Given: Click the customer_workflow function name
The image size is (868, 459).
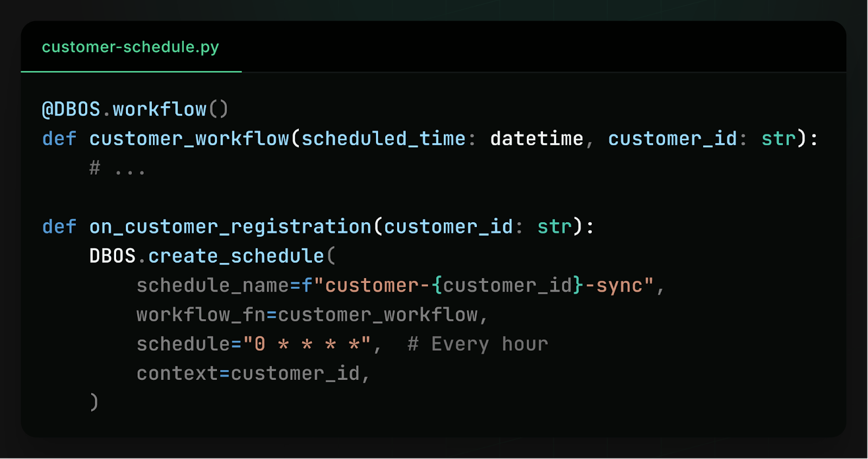Looking at the screenshot, I should 189,139.
